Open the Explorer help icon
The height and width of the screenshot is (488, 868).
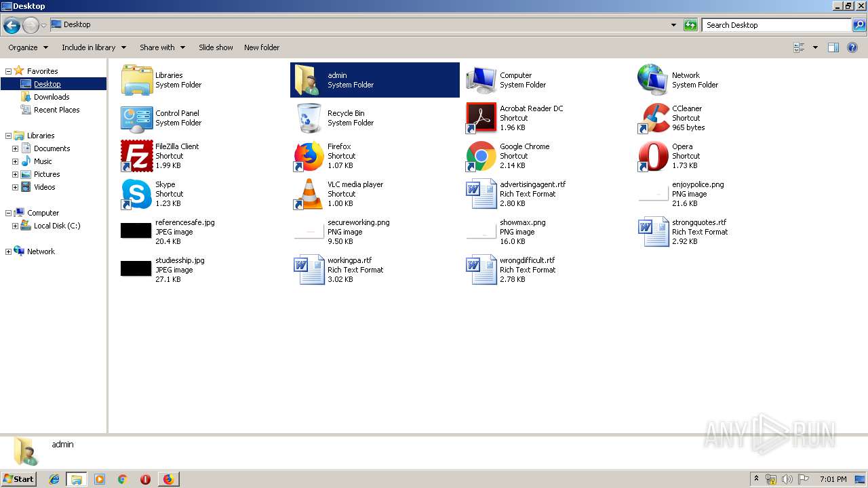pos(852,47)
